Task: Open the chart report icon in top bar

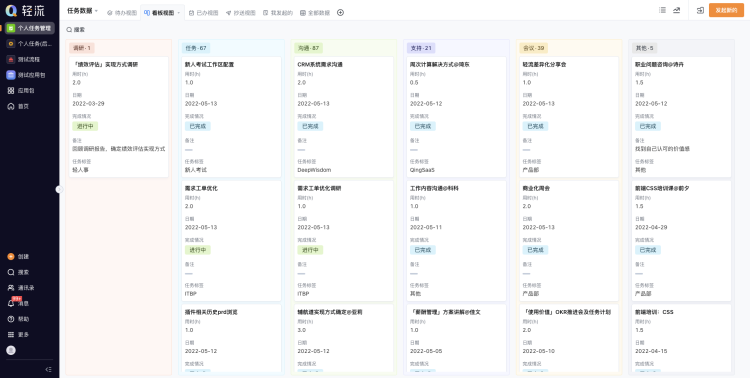Action: click(x=676, y=10)
